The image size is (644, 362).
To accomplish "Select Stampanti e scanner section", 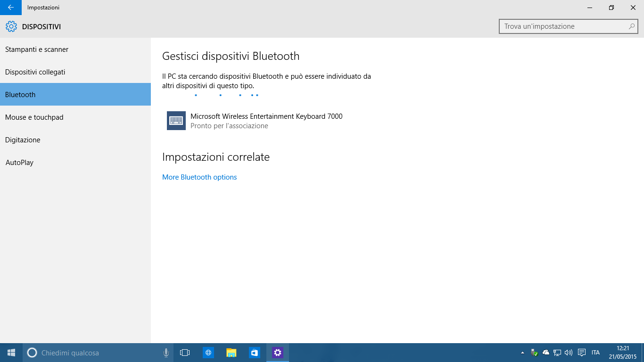I will pyautogui.click(x=75, y=49).
